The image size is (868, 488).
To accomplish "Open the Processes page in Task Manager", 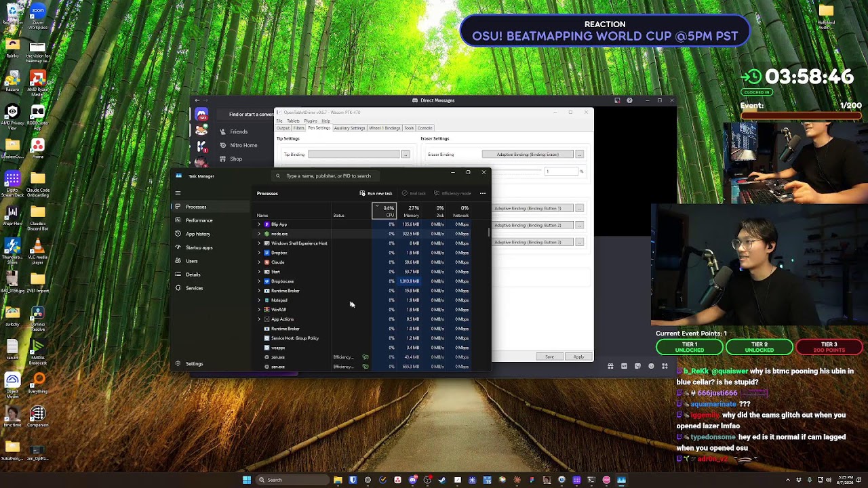I will [210, 207].
